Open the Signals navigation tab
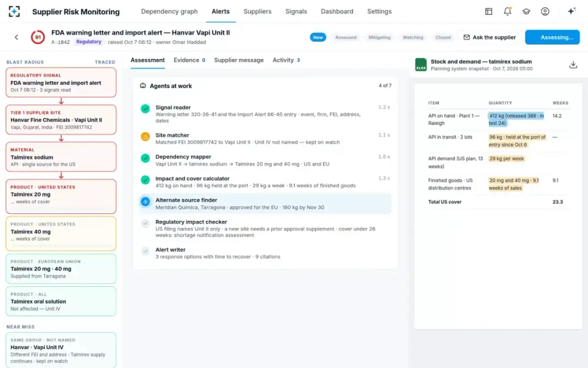The width and height of the screenshot is (588, 368). click(296, 11)
